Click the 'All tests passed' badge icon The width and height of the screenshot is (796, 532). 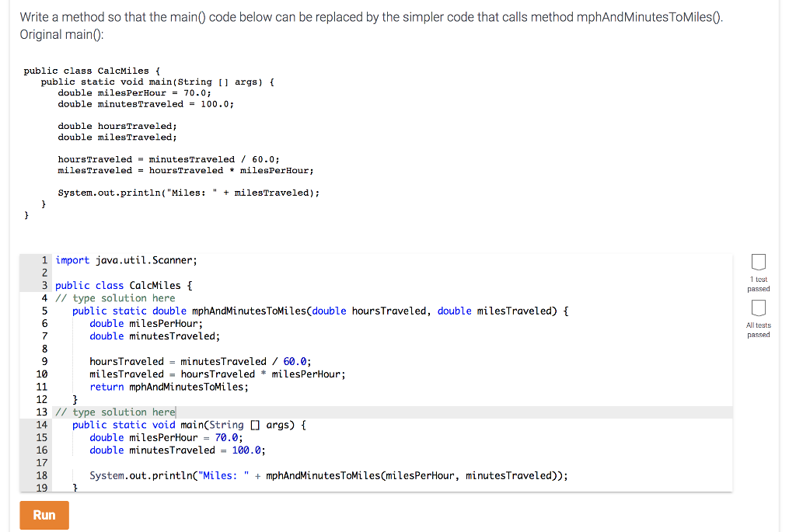click(759, 308)
